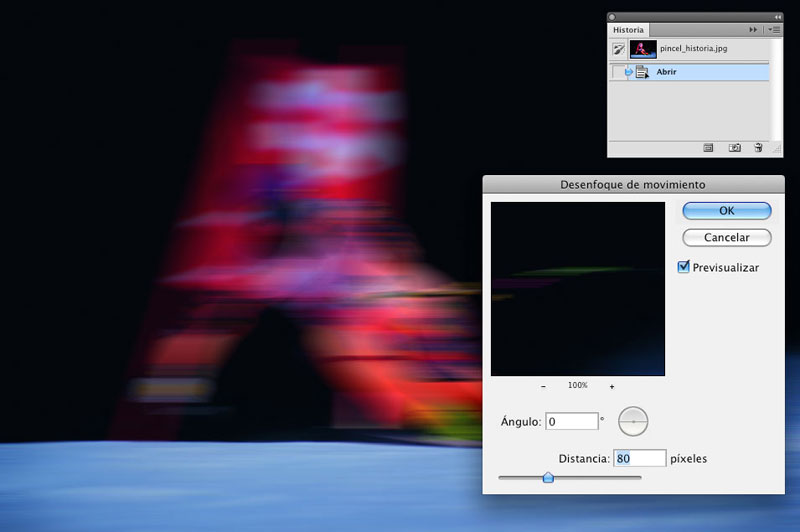Click the angle dial control

(633, 421)
